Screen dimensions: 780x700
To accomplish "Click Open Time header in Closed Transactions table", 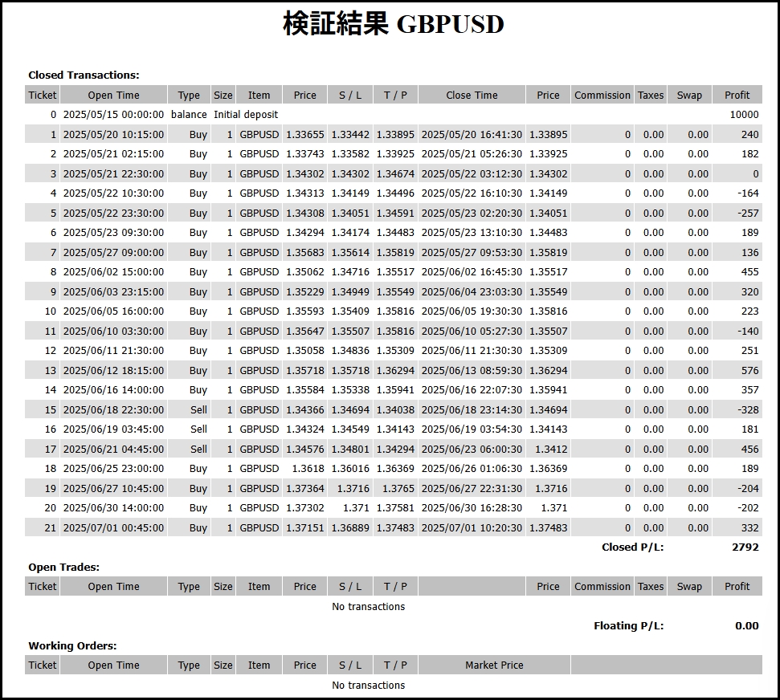I will (113, 95).
